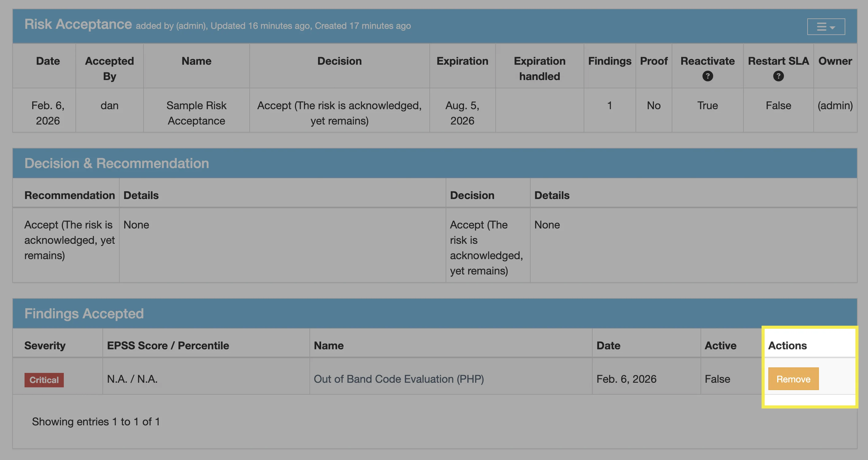Click the Reactivate value True cell

point(707,105)
